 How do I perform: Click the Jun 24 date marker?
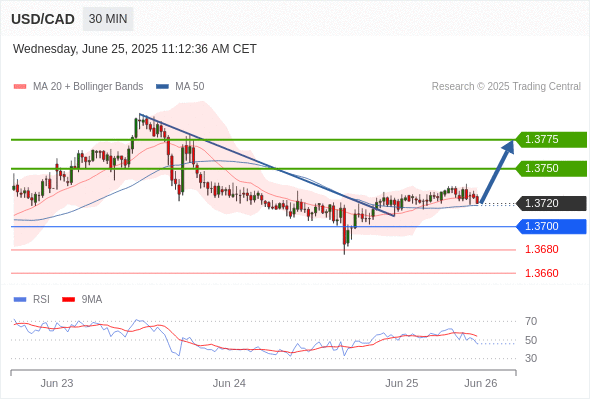click(x=229, y=383)
